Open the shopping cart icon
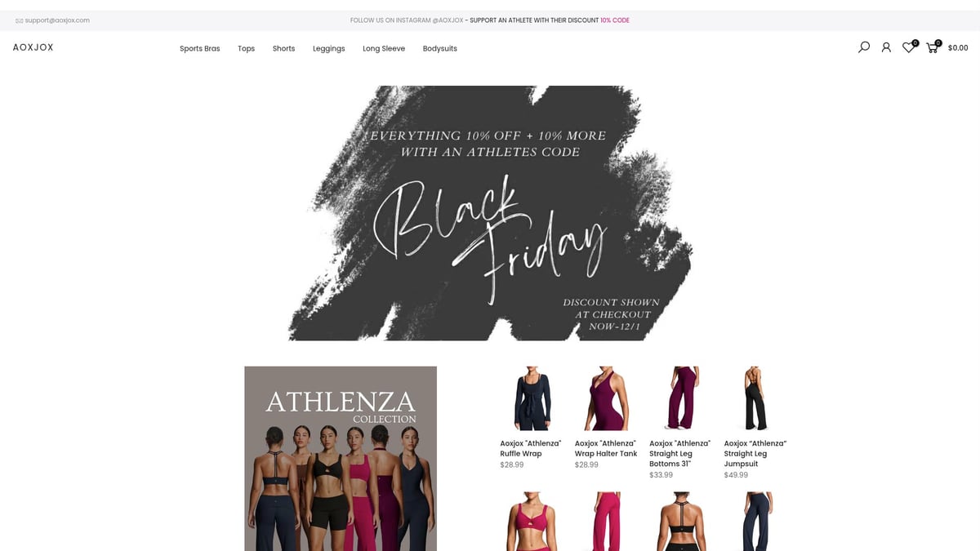The width and height of the screenshot is (980, 551). click(932, 47)
